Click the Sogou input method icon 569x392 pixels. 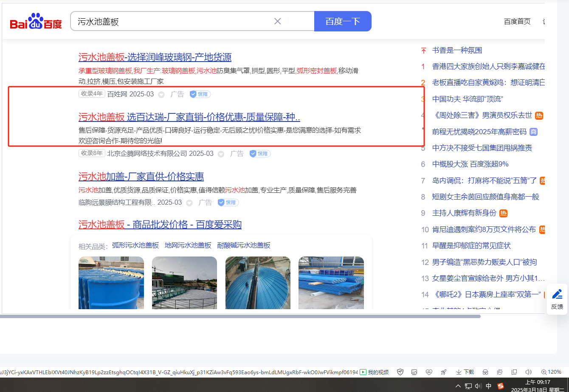[x=501, y=386]
